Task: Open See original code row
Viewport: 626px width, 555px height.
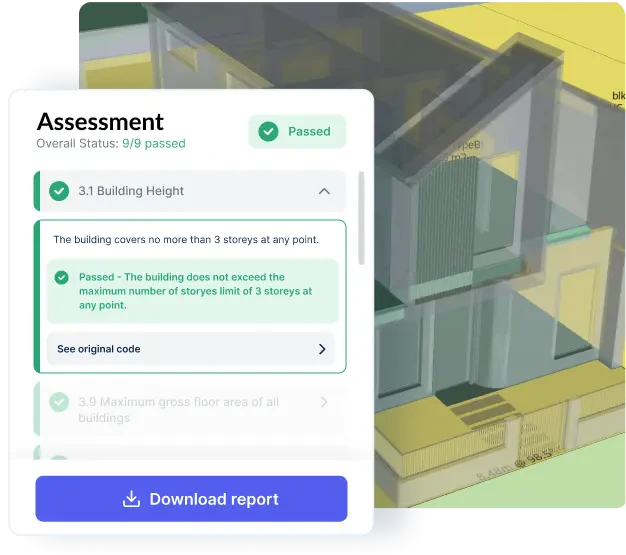Action: (x=190, y=349)
